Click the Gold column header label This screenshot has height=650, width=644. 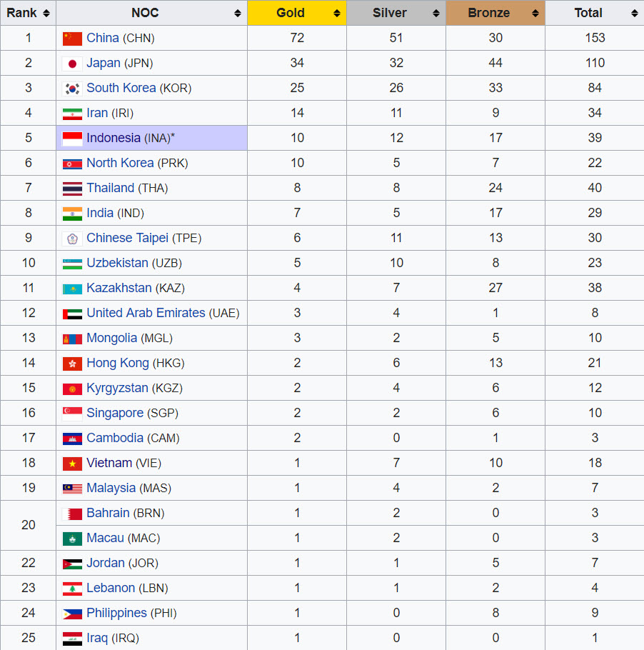[x=291, y=13]
